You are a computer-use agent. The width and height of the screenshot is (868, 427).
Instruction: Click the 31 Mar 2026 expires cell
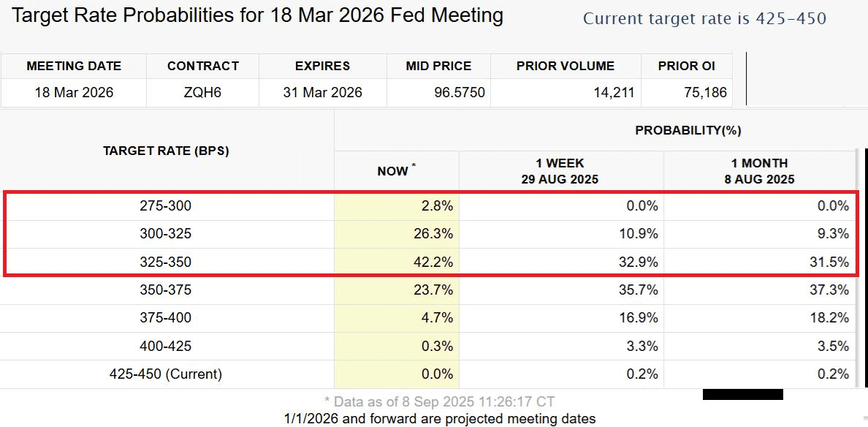[322, 93]
